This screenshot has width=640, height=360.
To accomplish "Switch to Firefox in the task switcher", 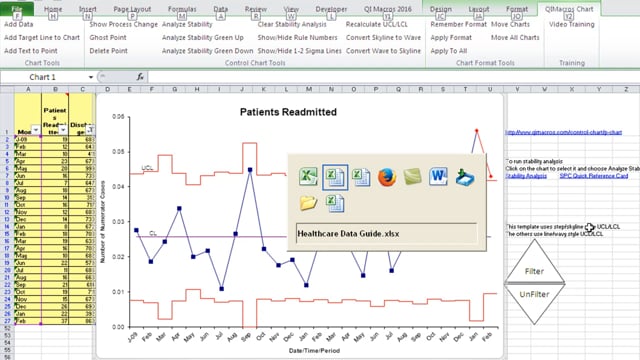I will [x=387, y=177].
